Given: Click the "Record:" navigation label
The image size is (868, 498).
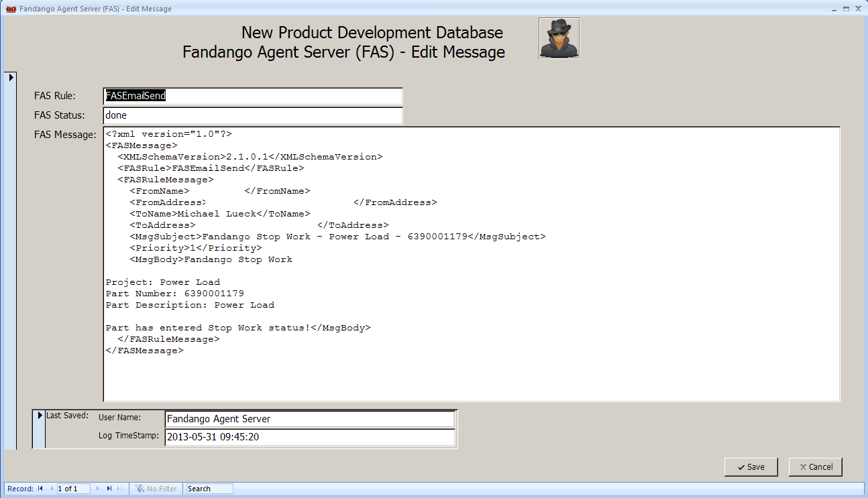Looking at the screenshot, I should click(20, 489).
